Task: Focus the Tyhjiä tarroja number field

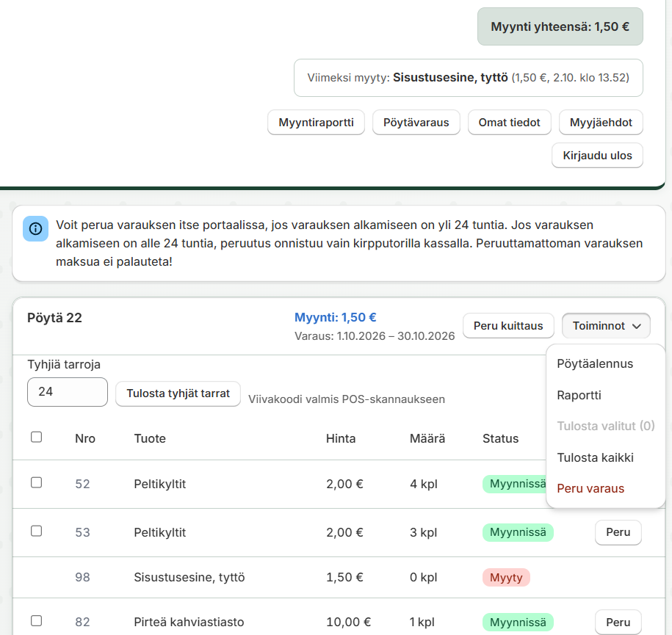Action: click(68, 391)
